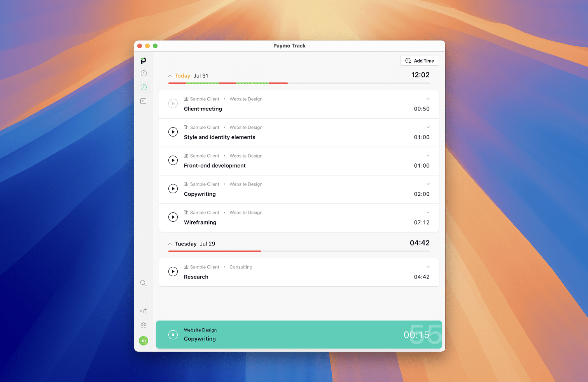Click Website Design label in active timer bar
Viewport: 588px width, 382px height.
[200, 330]
